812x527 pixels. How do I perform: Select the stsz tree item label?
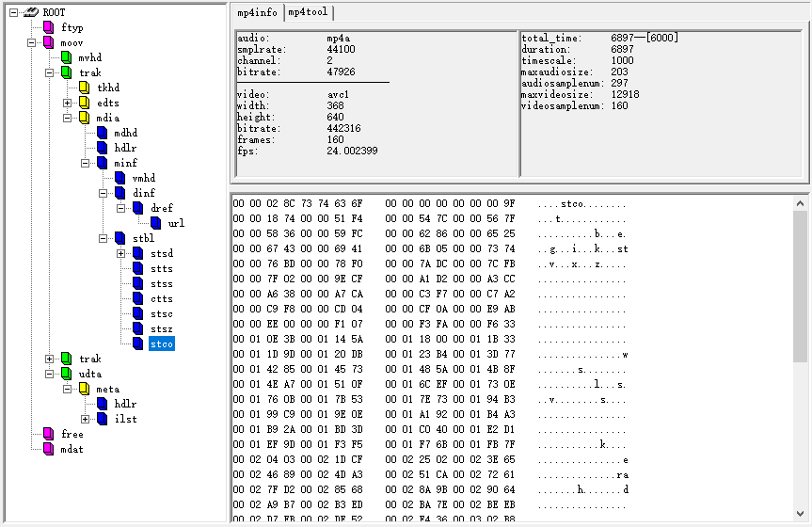[x=162, y=329]
